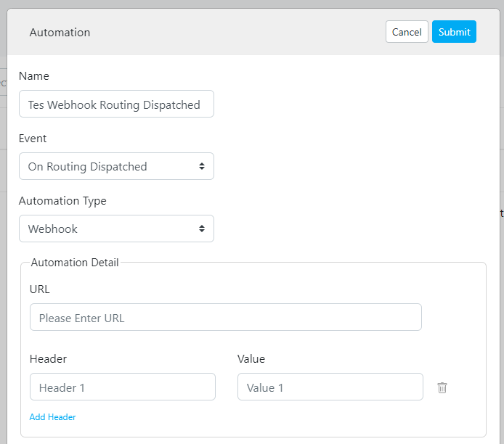Screen dimensions: 504x444
Task: Click the Automation Type label
Action: tap(62, 201)
